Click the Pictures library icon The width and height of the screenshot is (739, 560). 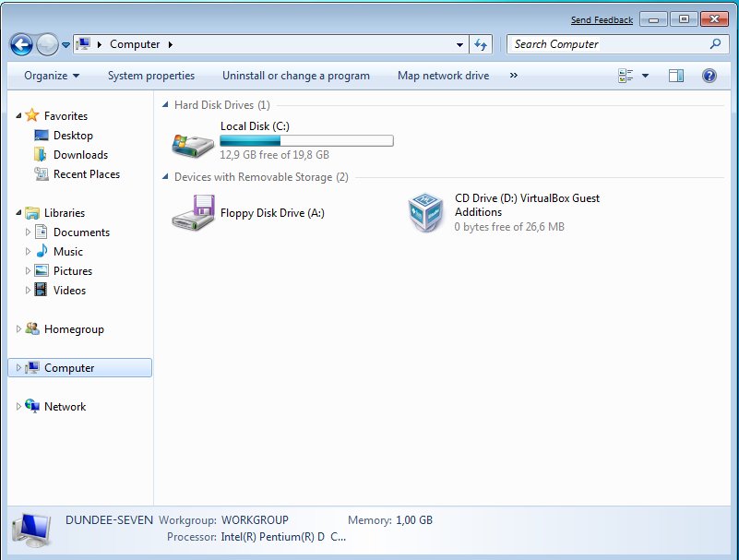[42, 270]
